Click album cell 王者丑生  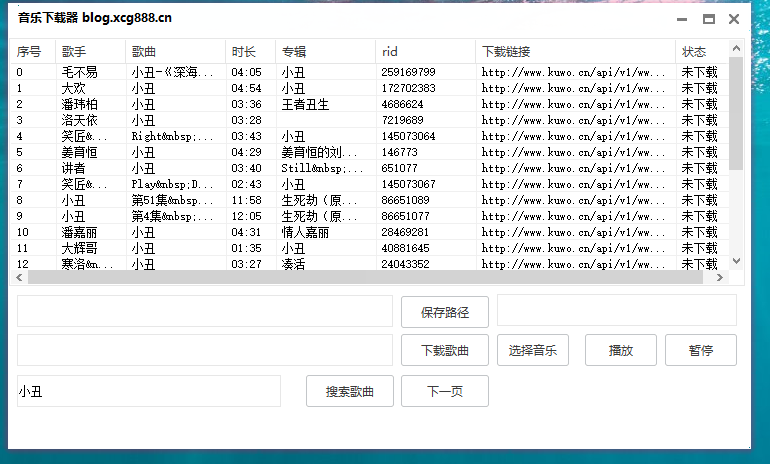pyautogui.click(x=305, y=104)
